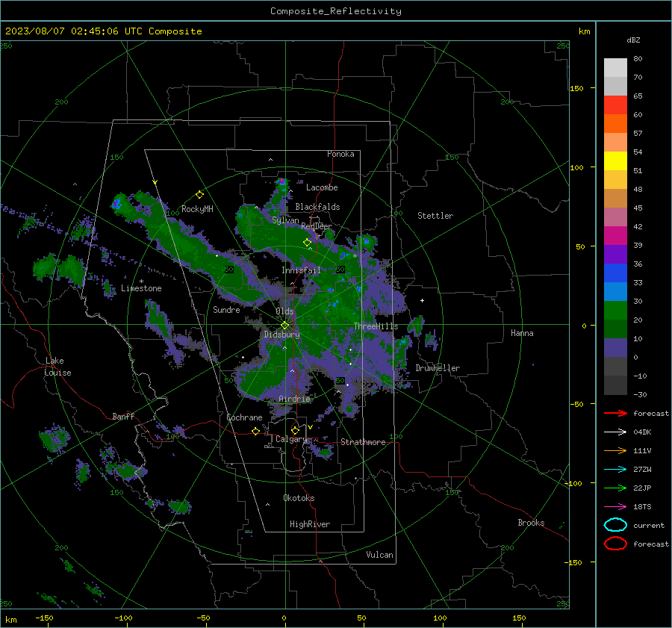Click the -150 tick on bottom axis
The image size is (672, 628).
click(44, 618)
